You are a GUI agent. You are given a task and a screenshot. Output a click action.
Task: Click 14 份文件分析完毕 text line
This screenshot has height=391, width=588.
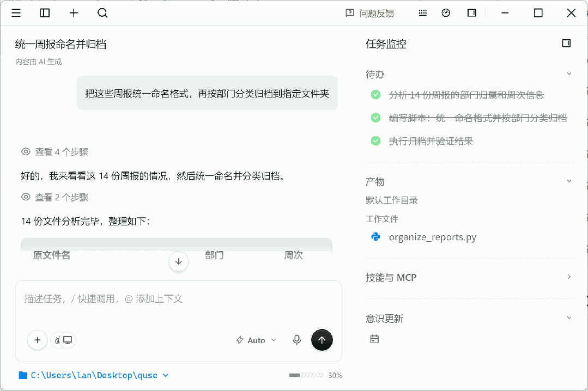86,221
